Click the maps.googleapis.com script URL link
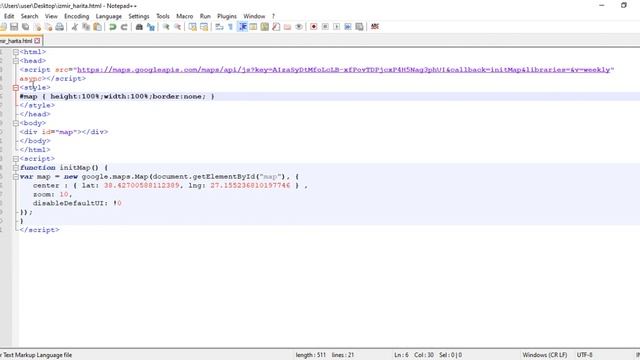The width and height of the screenshot is (640, 360). tap(345, 70)
